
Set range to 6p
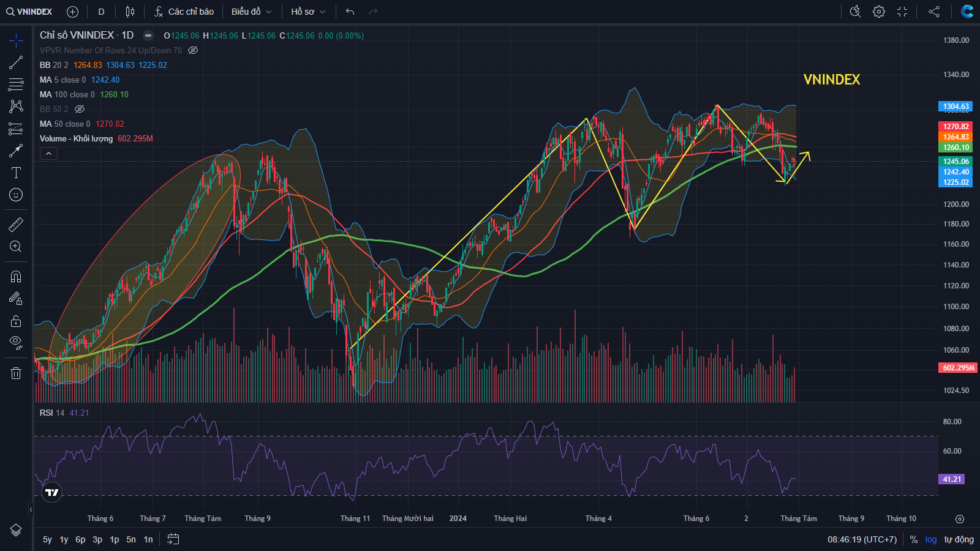click(80, 539)
